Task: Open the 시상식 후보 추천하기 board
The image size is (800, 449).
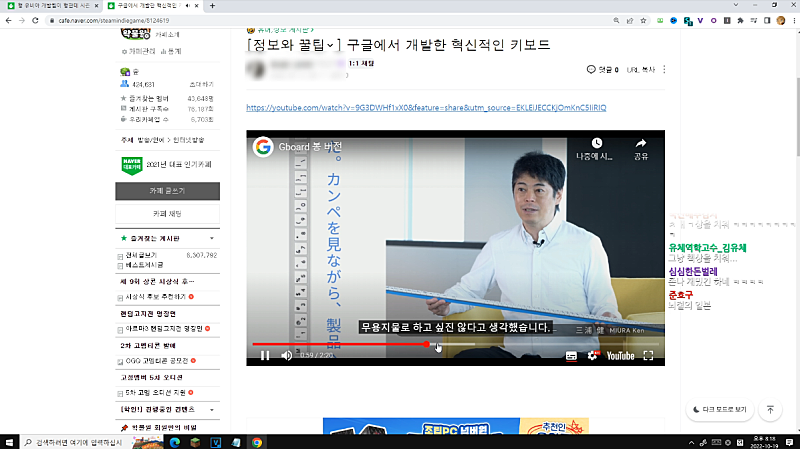Action: pos(156,296)
